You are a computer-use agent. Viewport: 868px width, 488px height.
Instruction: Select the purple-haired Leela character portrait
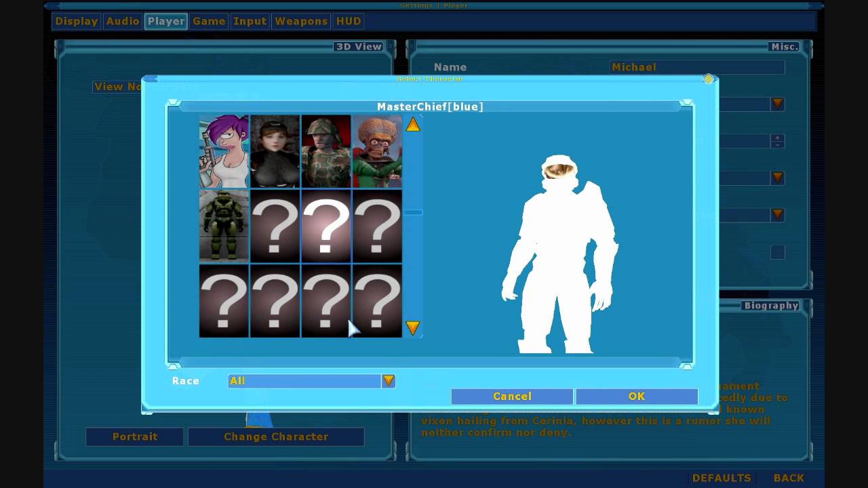point(224,151)
